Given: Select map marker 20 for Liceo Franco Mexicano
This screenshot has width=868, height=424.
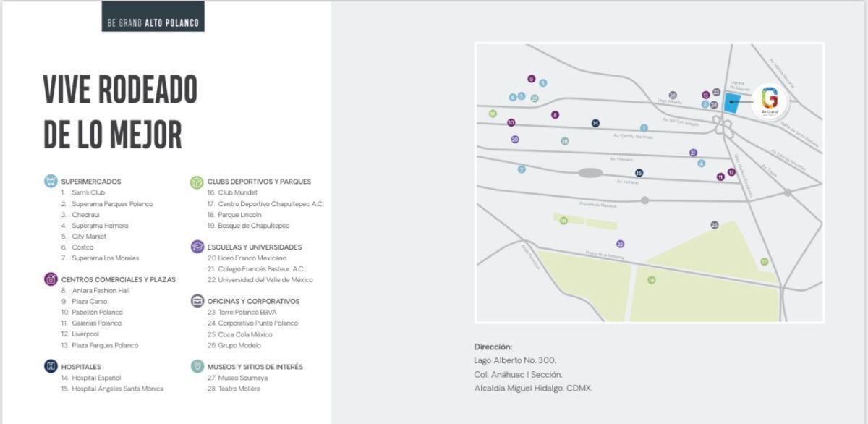Looking at the screenshot, I should coord(515,140).
